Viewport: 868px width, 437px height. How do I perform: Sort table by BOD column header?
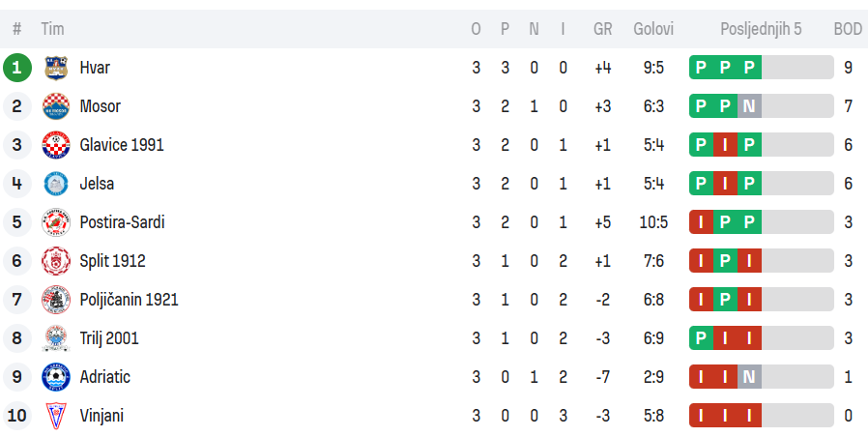click(x=847, y=29)
